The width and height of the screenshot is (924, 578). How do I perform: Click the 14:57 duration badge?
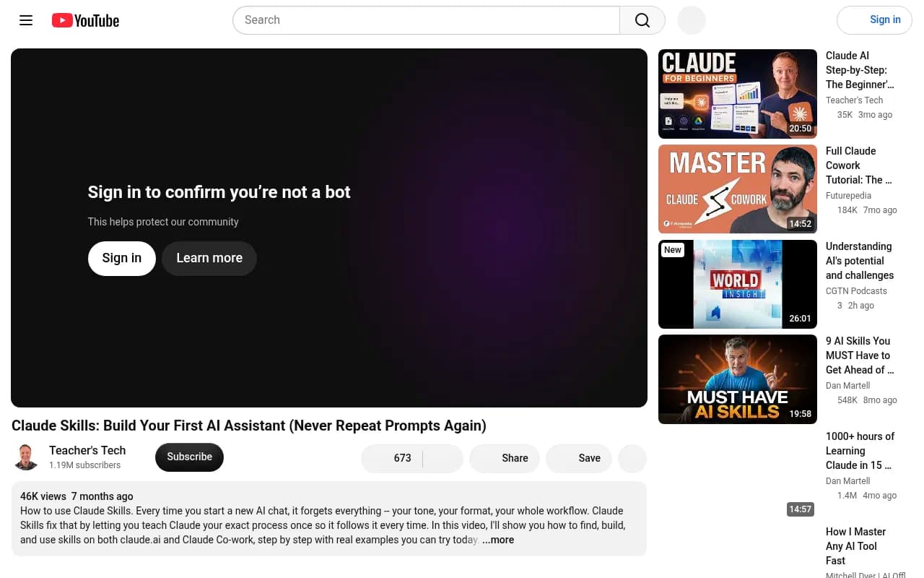coord(801,509)
